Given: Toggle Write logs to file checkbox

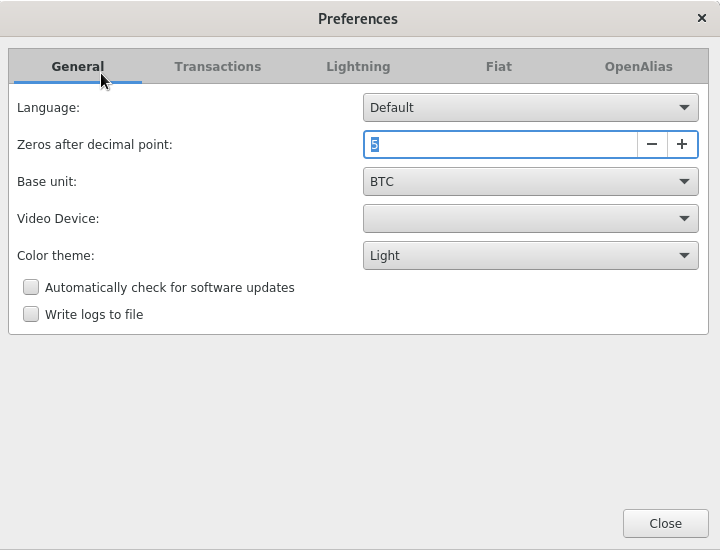Looking at the screenshot, I should click(x=31, y=314).
